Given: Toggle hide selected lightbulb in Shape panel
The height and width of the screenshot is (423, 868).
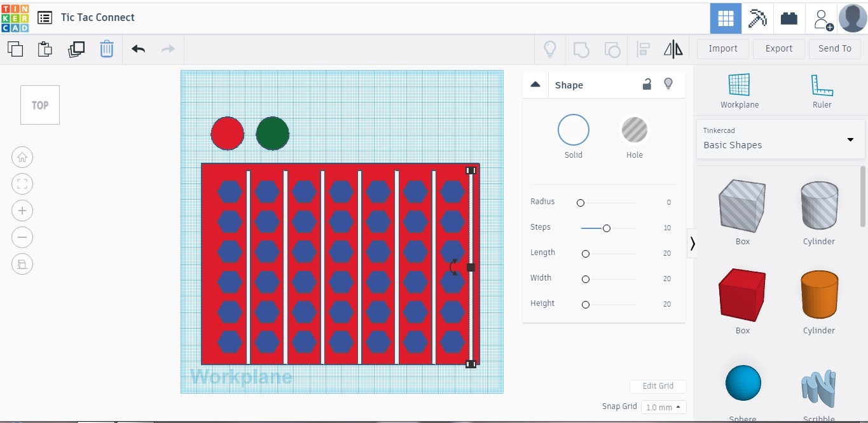Looking at the screenshot, I should coord(668,84).
